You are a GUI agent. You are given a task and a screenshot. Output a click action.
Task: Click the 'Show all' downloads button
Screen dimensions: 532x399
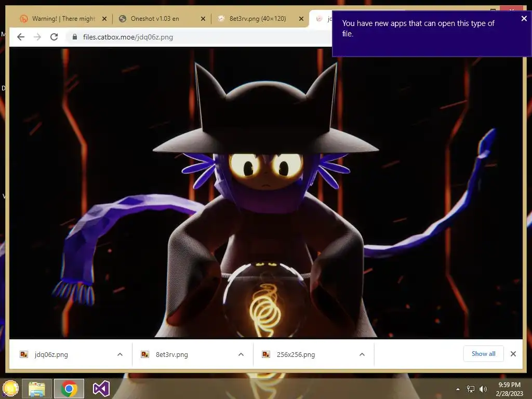[x=484, y=354]
